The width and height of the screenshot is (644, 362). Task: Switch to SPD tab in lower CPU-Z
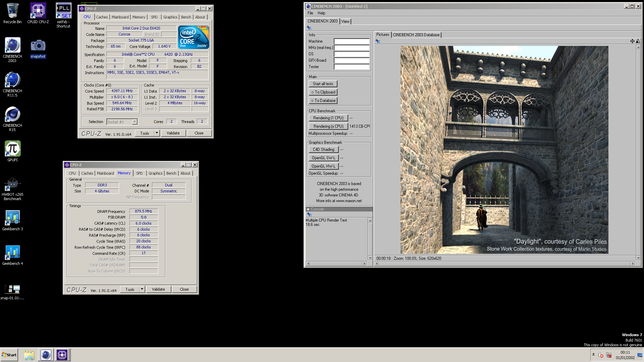coord(139,173)
